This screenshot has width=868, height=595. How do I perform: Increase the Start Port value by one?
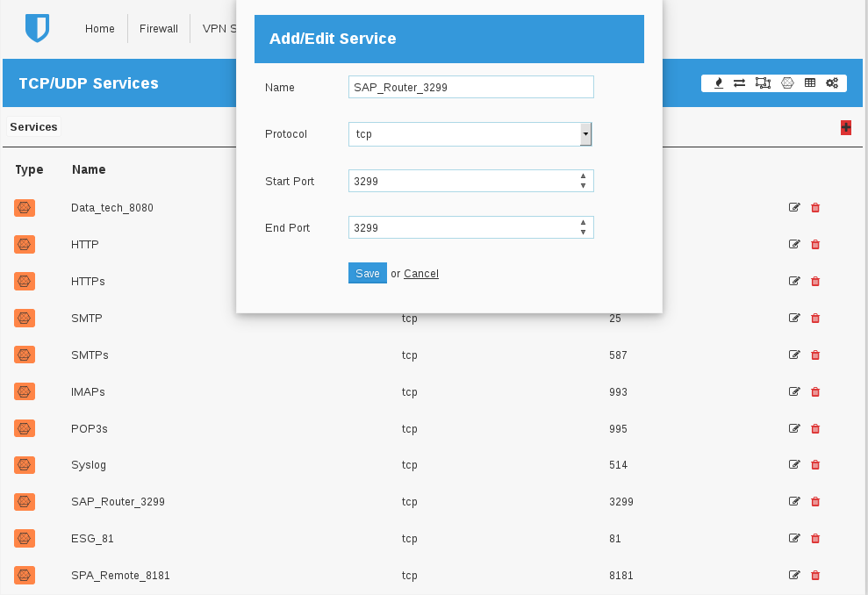pyautogui.click(x=584, y=176)
